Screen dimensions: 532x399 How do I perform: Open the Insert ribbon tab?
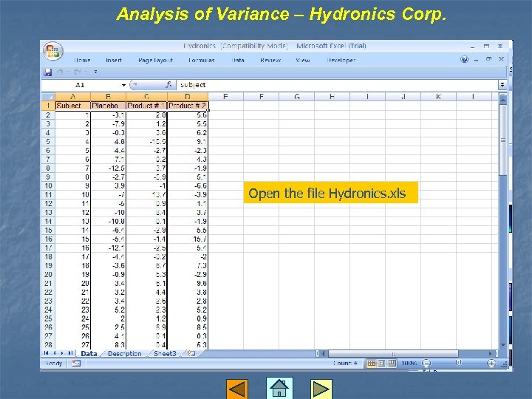coord(114,60)
